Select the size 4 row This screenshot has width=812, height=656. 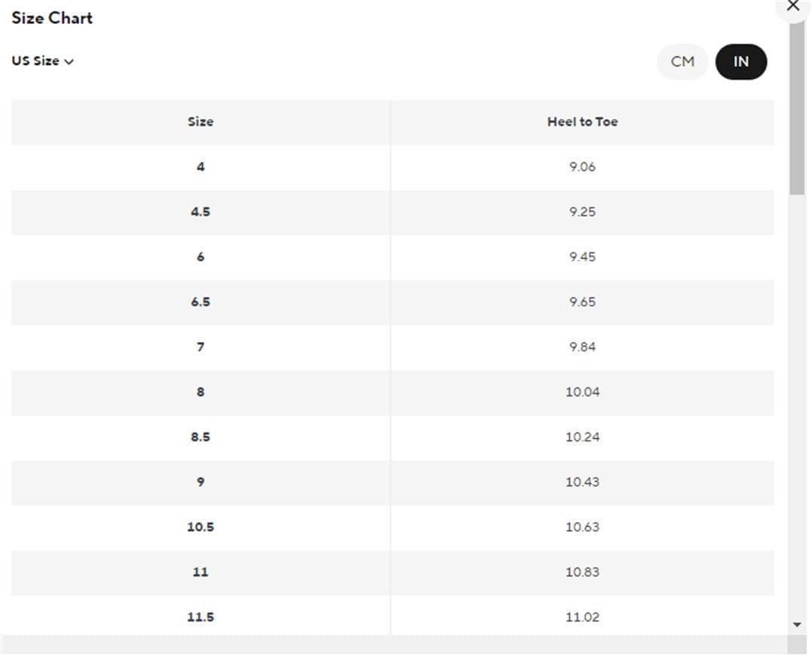tap(392, 167)
